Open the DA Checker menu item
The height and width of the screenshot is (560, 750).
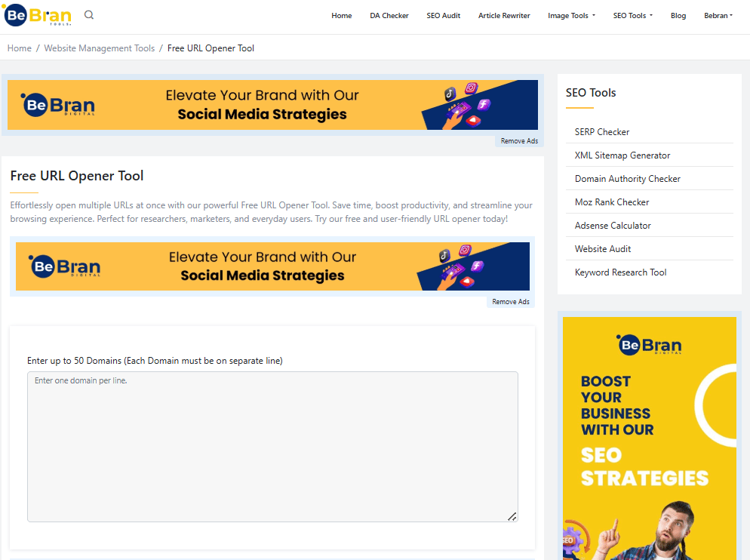pos(389,16)
